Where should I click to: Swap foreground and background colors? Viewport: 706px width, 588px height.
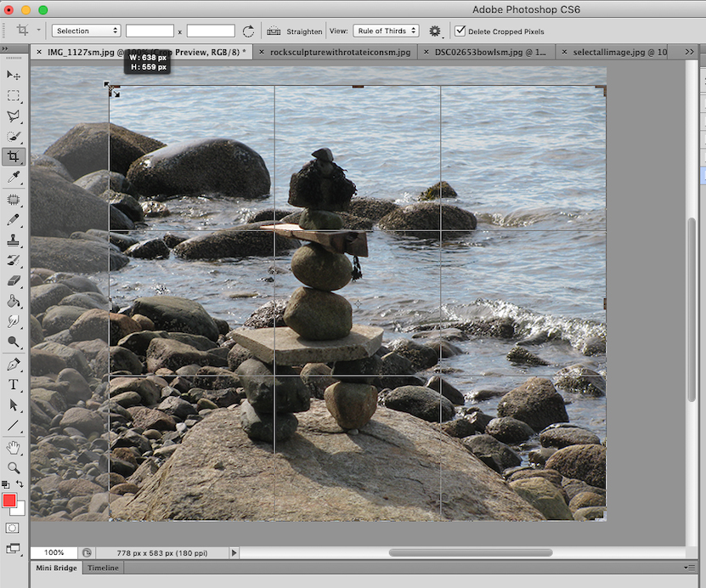coord(20,484)
